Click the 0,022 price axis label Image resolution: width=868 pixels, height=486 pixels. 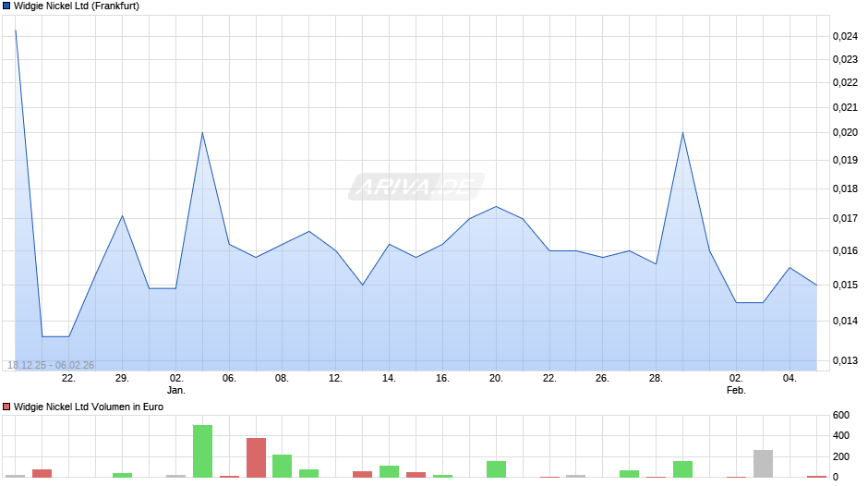tap(845, 82)
